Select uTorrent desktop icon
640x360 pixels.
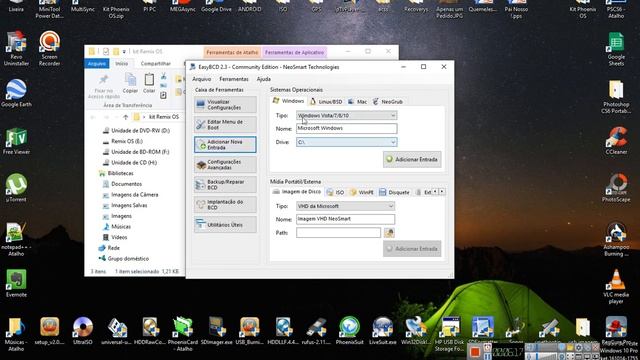[16, 188]
